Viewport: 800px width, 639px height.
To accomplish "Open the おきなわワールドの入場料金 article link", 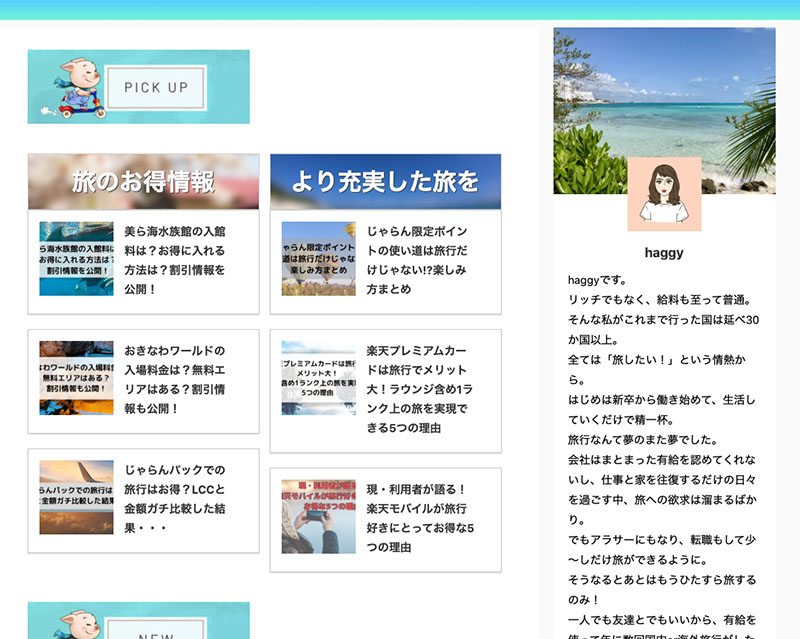I will 175,379.
